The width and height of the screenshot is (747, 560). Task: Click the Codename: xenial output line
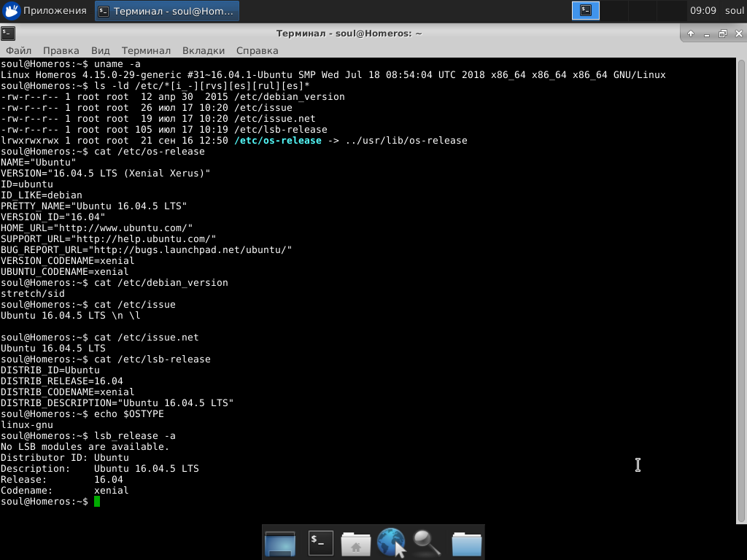[x=64, y=491]
